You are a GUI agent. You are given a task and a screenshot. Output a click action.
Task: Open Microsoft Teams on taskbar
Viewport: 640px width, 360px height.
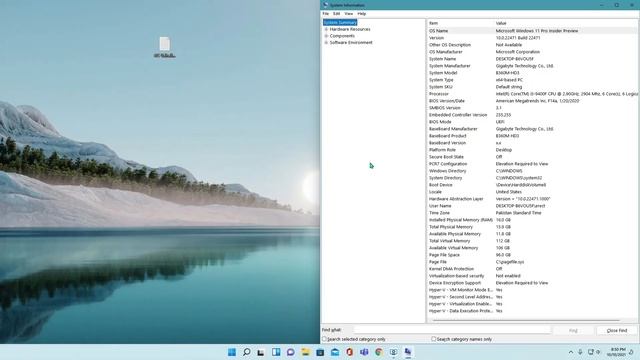pyautogui.click(x=364, y=352)
